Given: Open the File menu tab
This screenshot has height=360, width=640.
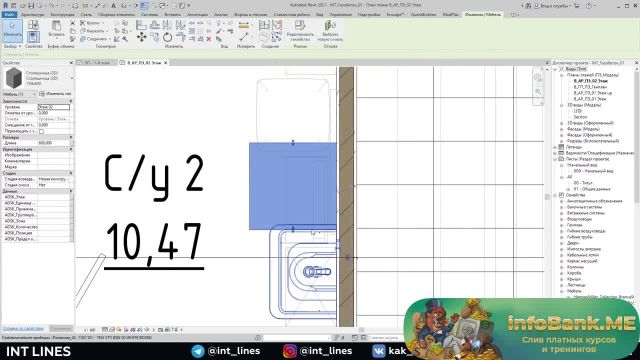Looking at the screenshot, I should (9, 15).
